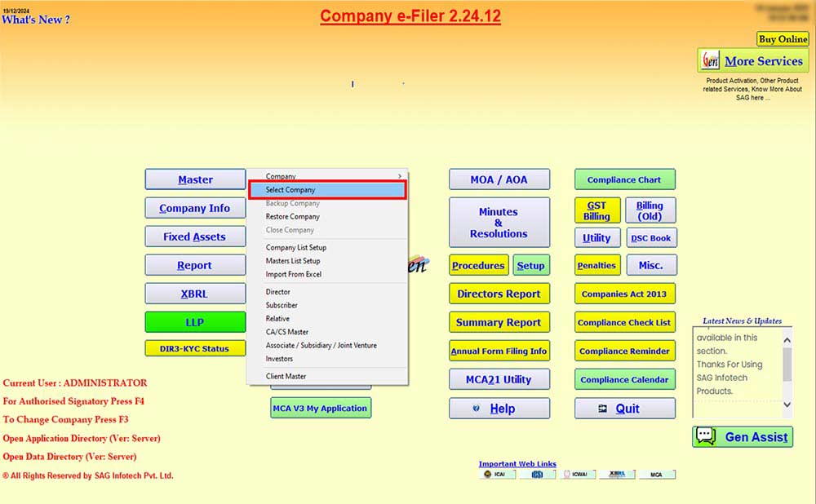Click the Gen Assist chat bubble icon
816x504 pixels.
click(x=705, y=437)
